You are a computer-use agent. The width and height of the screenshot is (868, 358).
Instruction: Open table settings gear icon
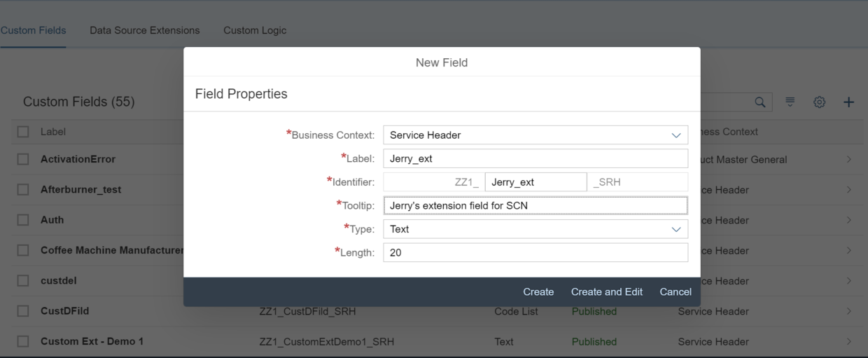819,102
